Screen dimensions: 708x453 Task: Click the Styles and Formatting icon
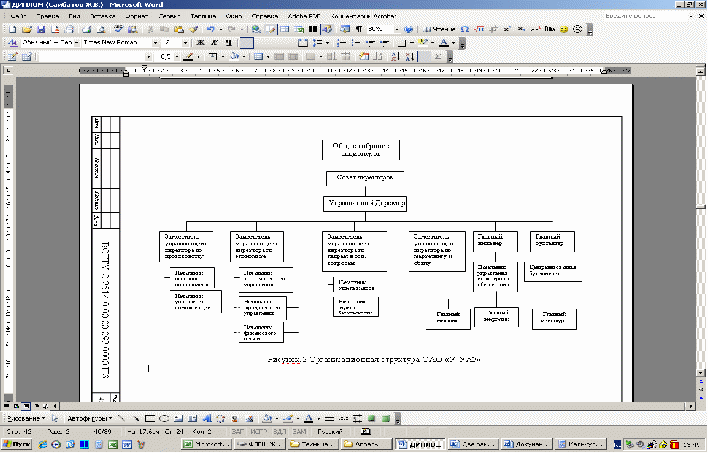coord(13,43)
